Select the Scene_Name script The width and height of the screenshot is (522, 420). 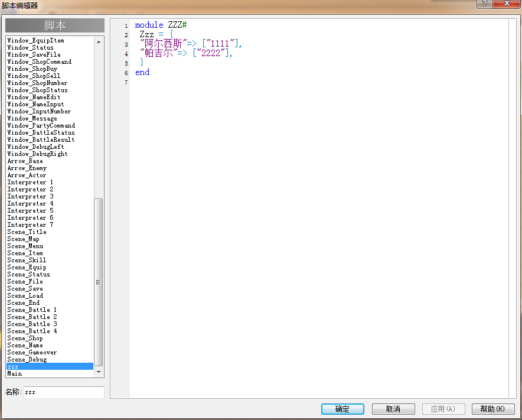point(50,345)
